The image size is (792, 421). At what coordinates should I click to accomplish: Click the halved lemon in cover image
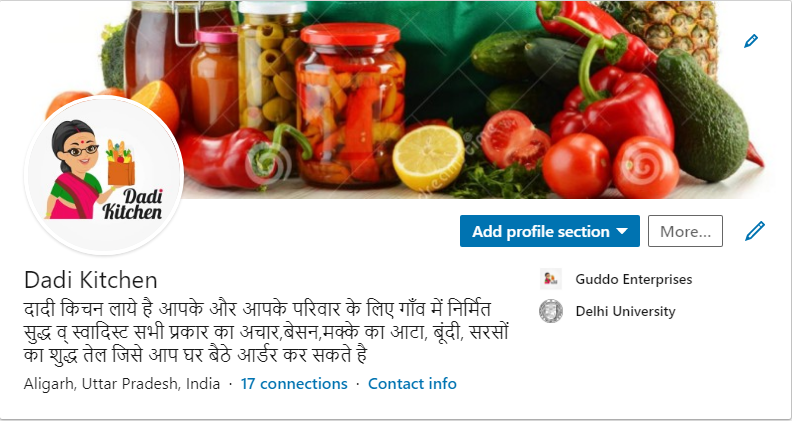(x=428, y=158)
